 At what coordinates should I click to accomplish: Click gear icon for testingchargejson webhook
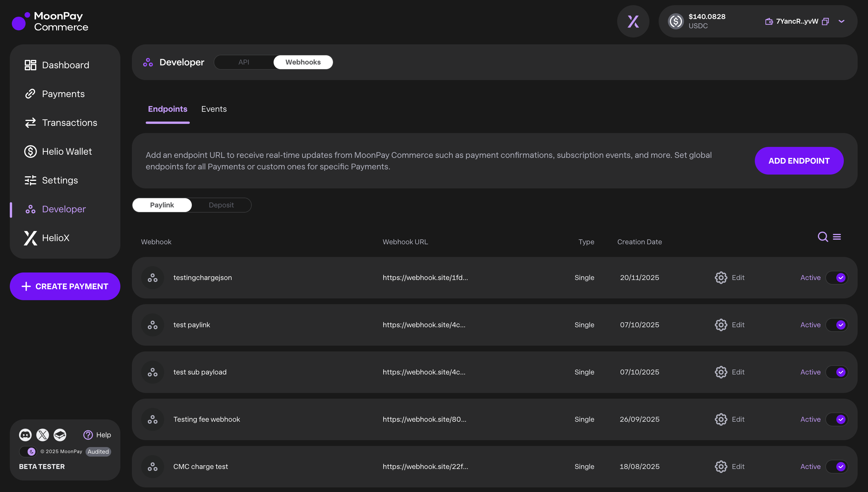[721, 278]
